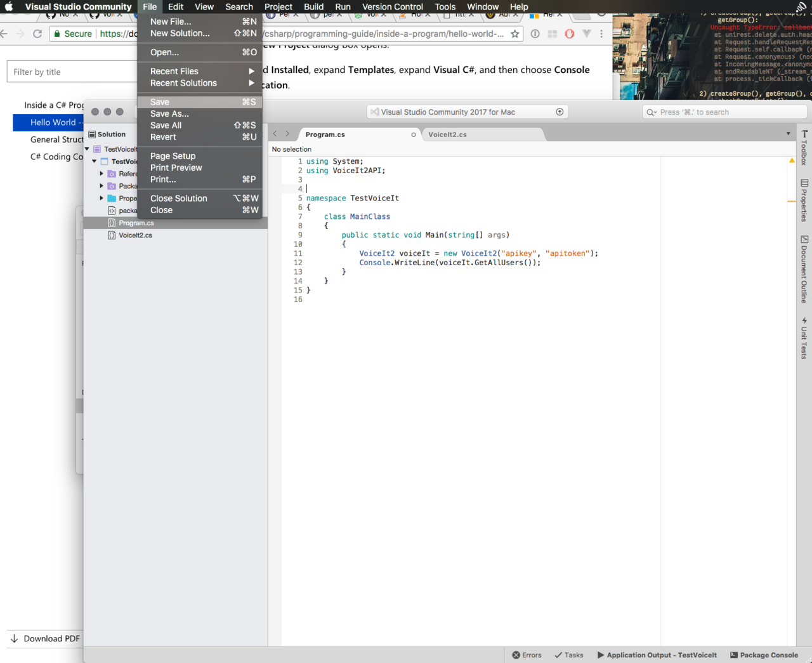Choose Page Setup in File menu
Image resolution: width=812 pixels, height=663 pixels.
[200, 156]
